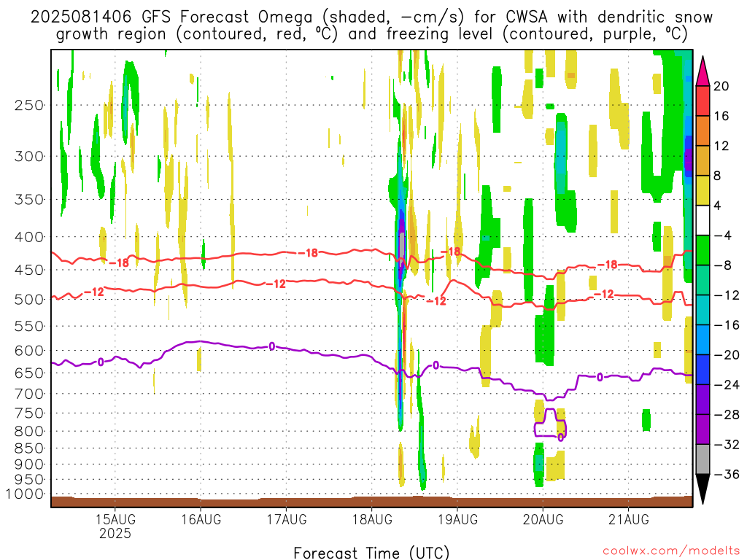
Task: Click the 19AUG date label
Action: [x=457, y=519]
